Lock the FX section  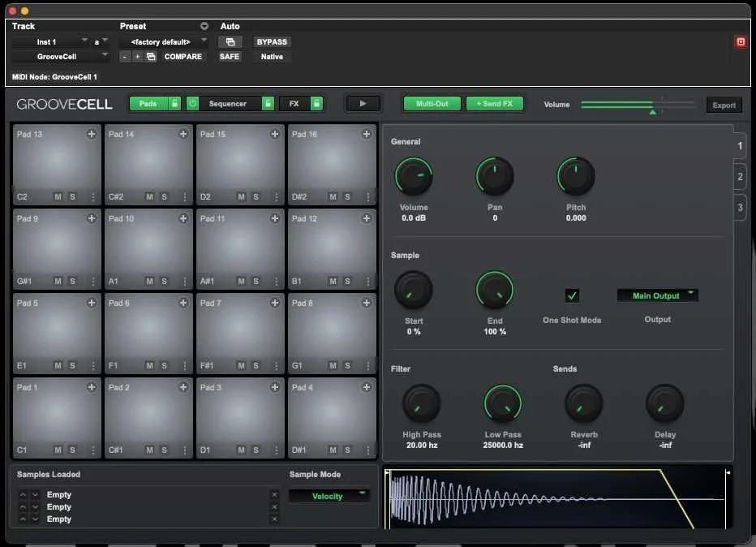(x=316, y=105)
